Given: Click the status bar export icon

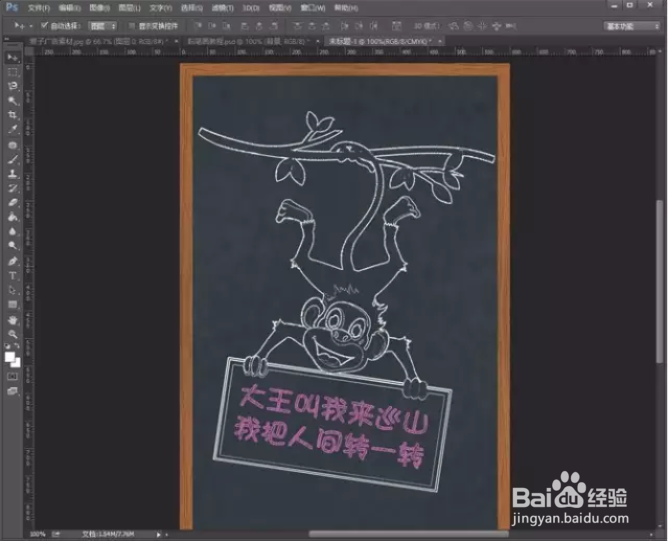Looking at the screenshot, I should pyautogui.click(x=56, y=534).
